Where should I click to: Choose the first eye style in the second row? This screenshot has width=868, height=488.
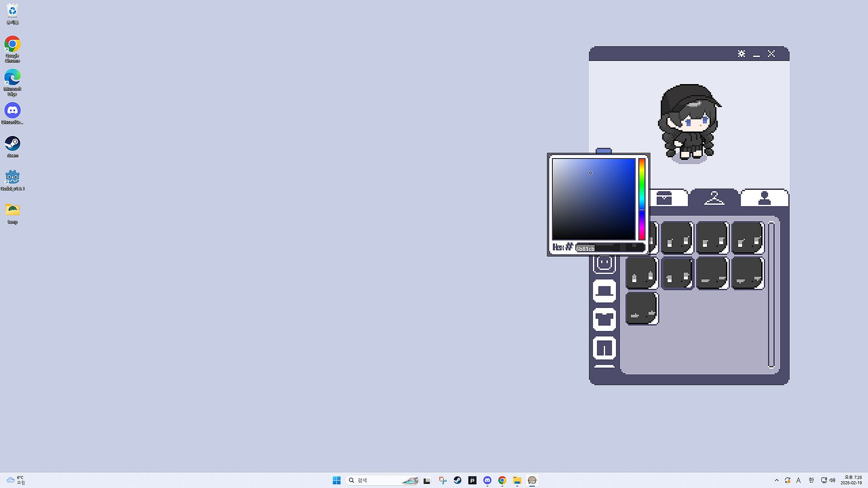[x=642, y=273]
